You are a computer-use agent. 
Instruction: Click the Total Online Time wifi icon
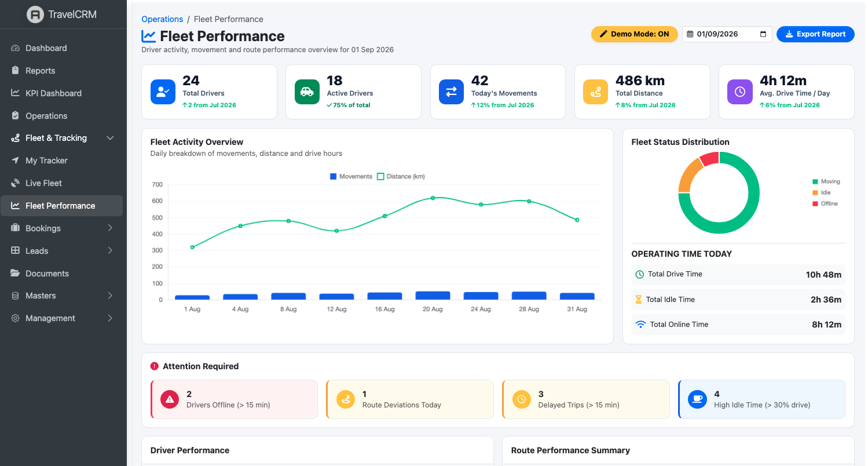640,325
